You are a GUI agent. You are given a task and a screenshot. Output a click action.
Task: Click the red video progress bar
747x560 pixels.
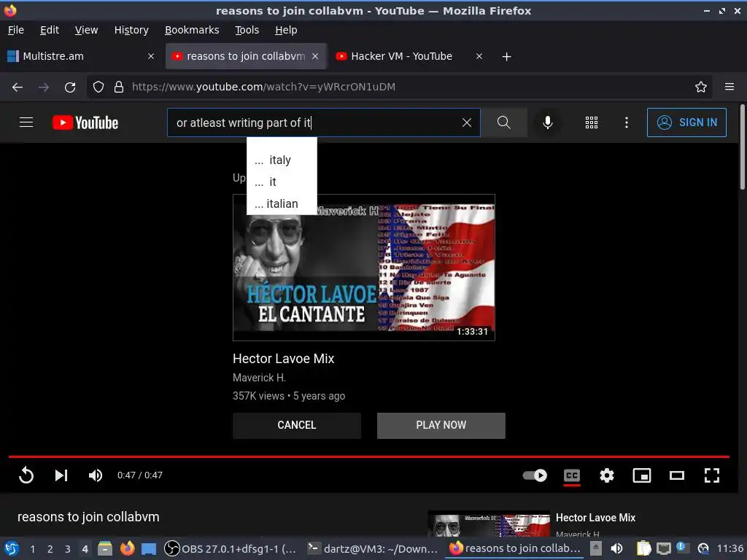tap(368, 456)
